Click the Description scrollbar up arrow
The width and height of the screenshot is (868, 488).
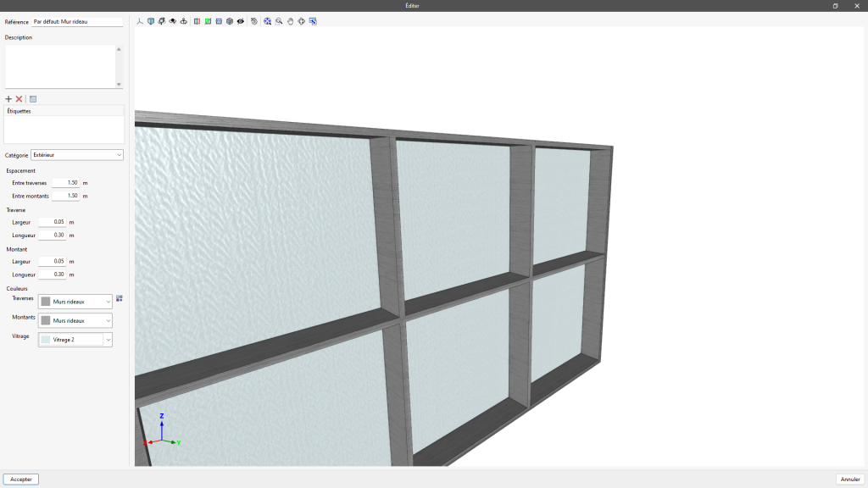tap(119, 49)
